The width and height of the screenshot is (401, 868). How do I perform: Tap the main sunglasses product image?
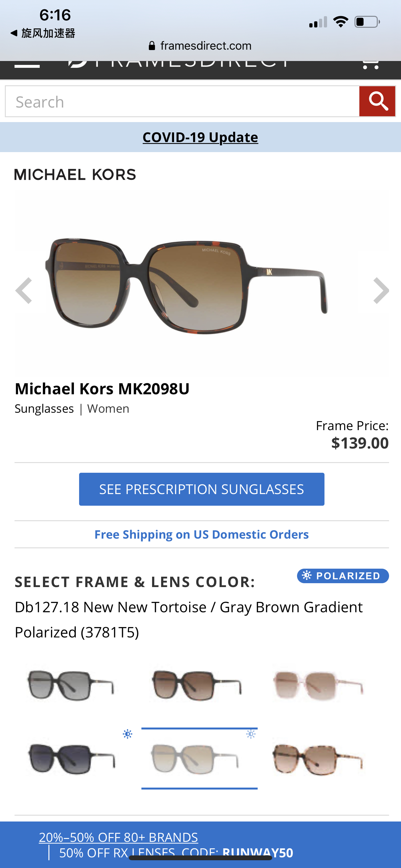coord(187,286)
